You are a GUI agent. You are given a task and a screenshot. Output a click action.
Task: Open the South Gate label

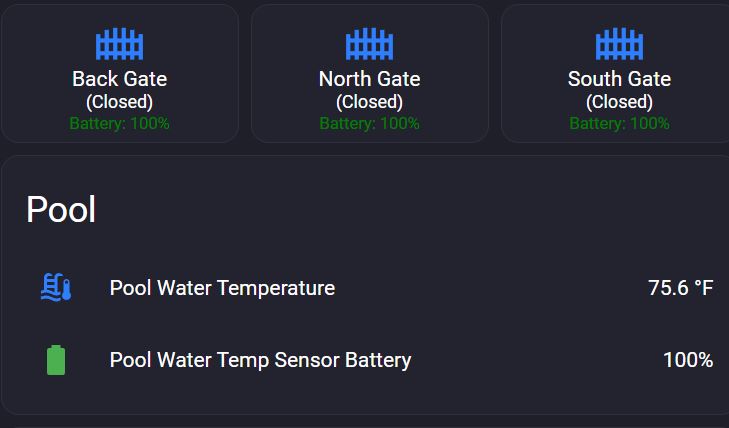(x=620, y=79)
